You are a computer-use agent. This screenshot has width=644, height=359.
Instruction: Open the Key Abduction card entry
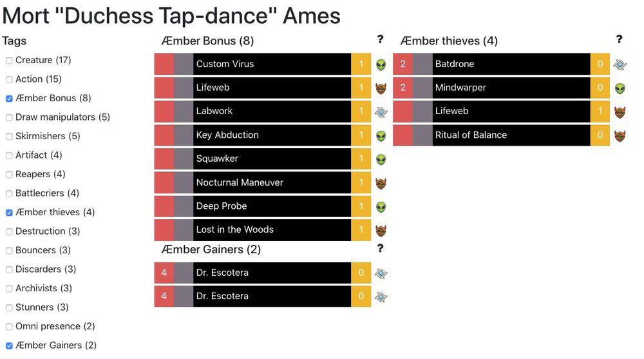(272, 135)
